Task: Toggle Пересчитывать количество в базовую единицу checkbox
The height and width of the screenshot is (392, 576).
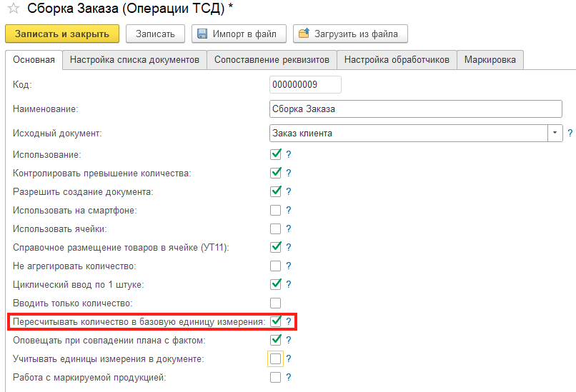Action: point(276,321)
